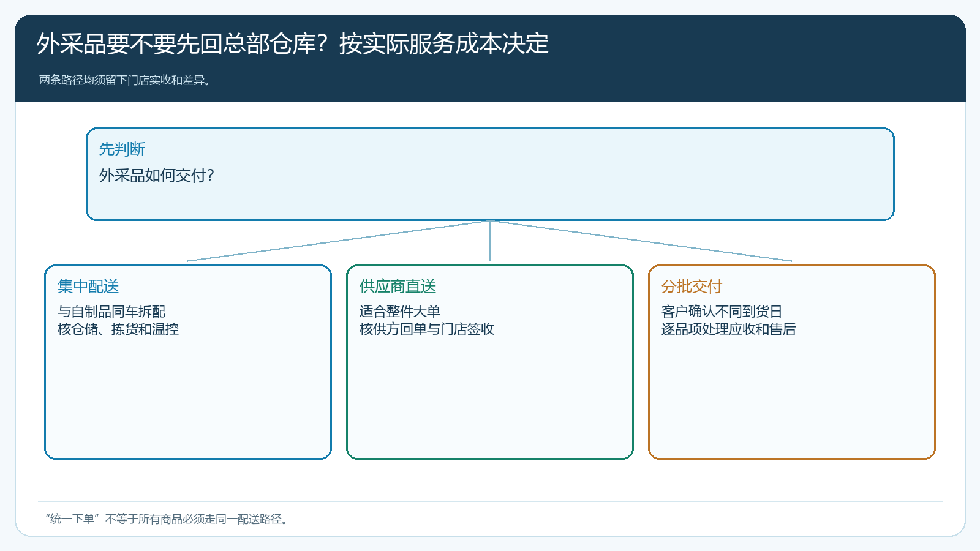Click the line 逐品项处理应收和售后

[x=729, y=329]
